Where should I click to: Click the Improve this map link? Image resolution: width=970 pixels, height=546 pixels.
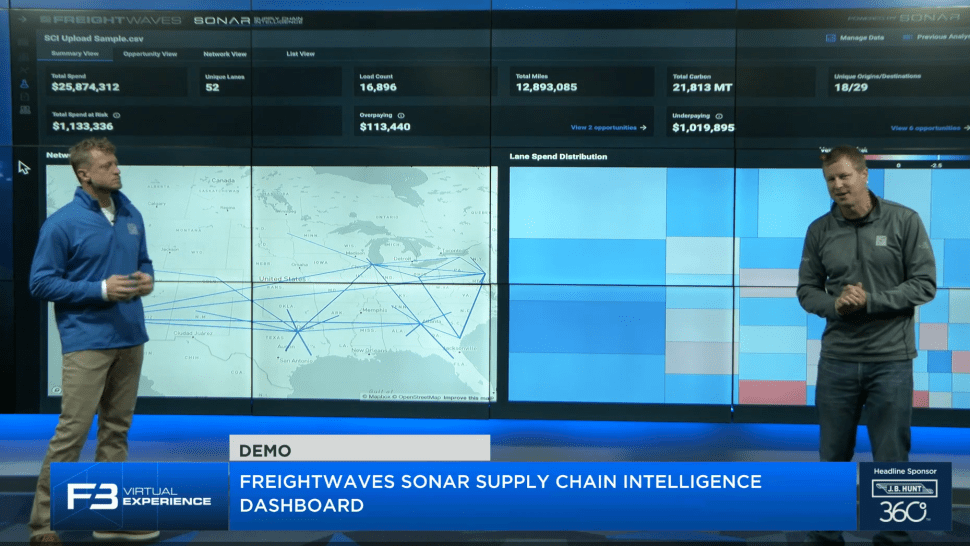[468, 398]
